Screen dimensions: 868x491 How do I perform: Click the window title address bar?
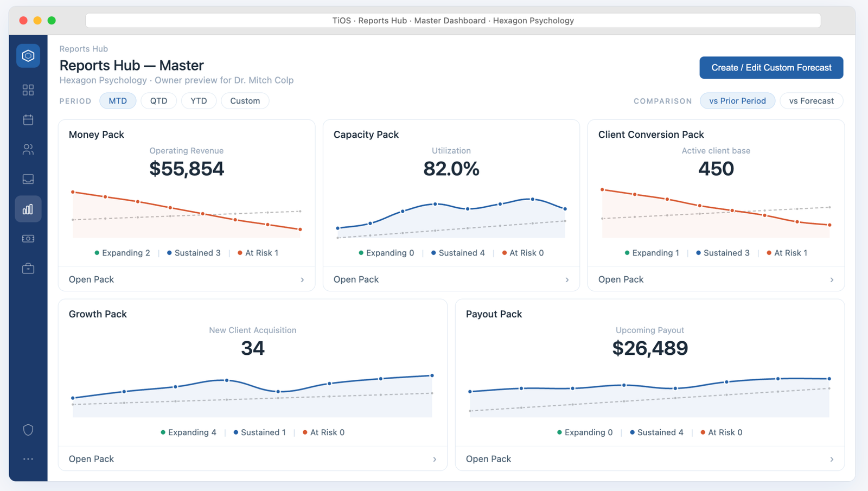click(453, 21)
